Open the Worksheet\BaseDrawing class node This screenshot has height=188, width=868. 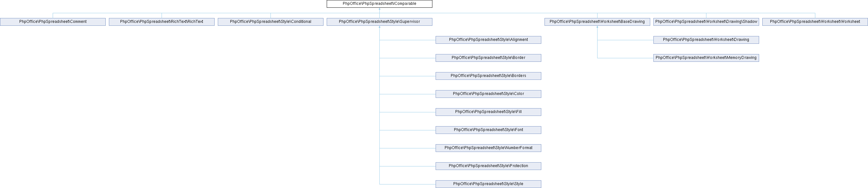point(597,22)
